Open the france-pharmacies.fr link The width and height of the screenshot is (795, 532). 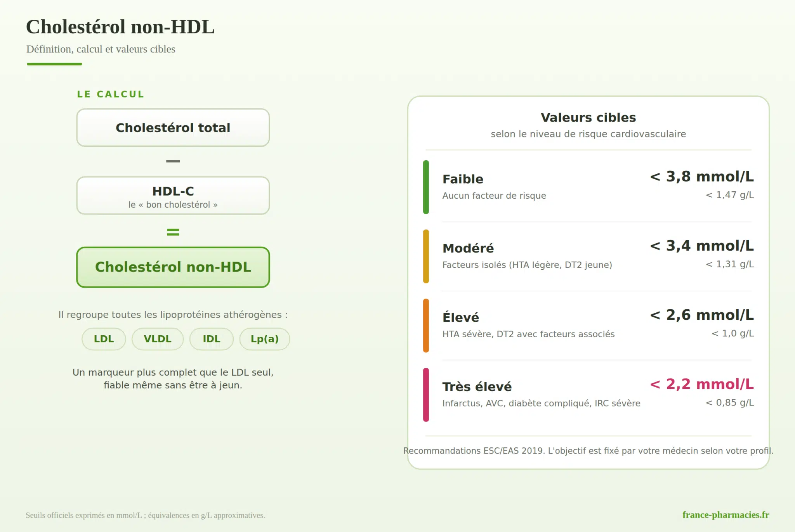(x=726, y=515)
